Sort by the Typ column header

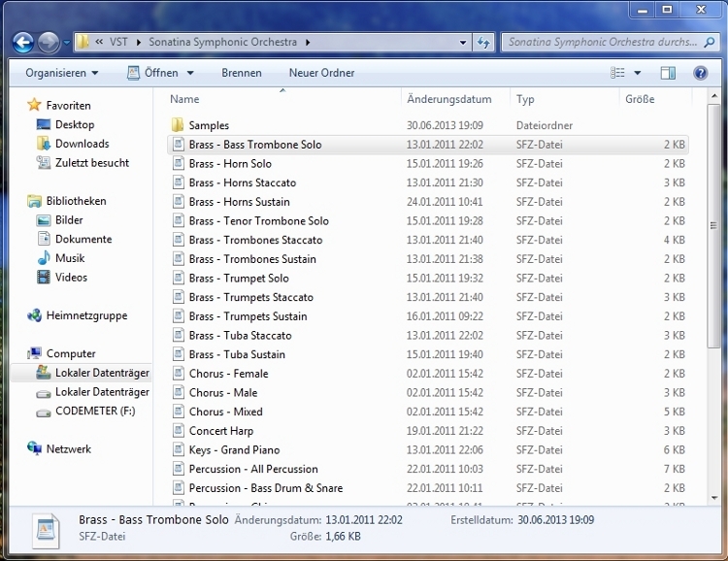coord(525,99)
